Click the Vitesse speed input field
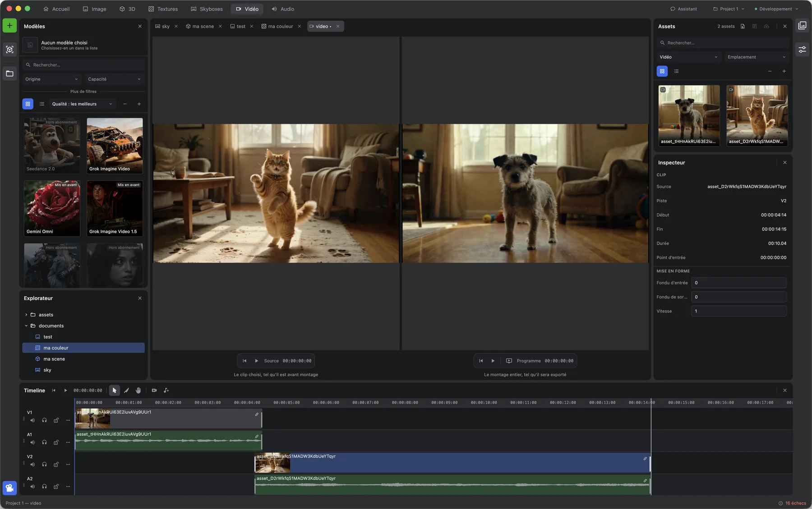 click(x=739, y=311)
